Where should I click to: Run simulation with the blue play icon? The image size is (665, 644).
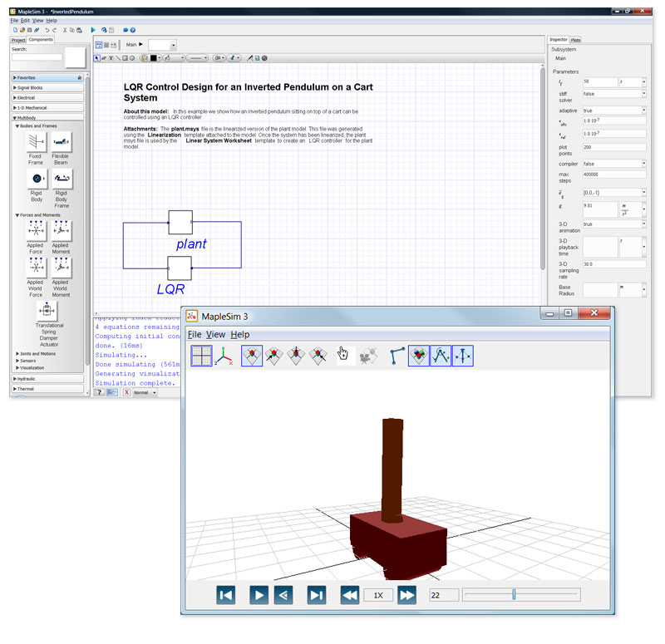[92, 29]
